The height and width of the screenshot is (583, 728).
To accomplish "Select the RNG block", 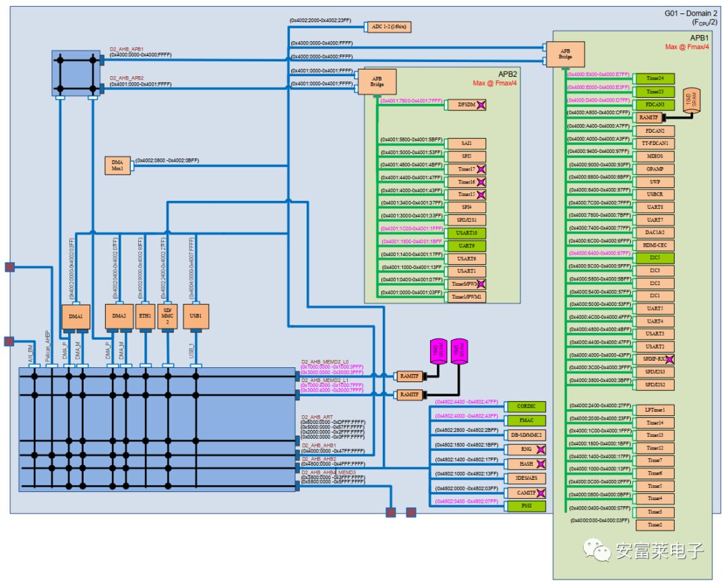I will point(526,450).
